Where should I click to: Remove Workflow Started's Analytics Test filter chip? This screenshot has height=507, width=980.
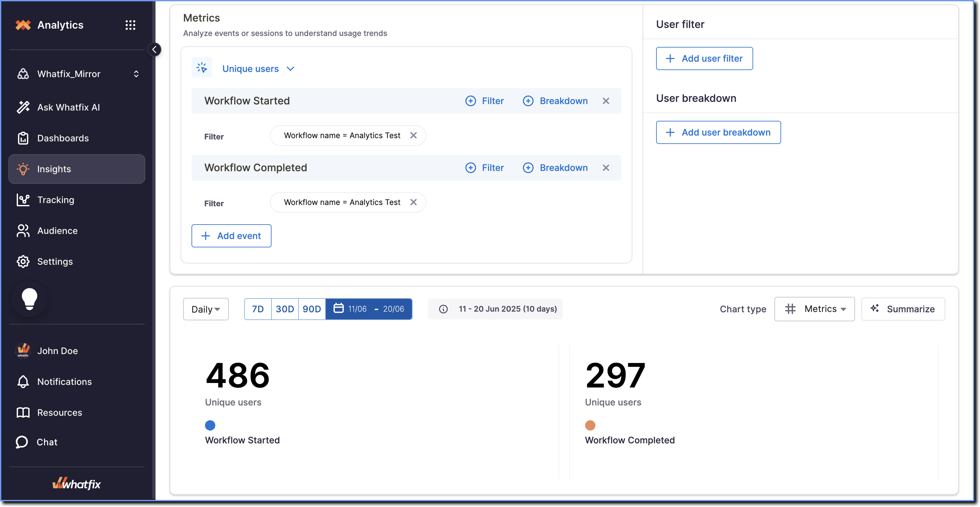(x=414, y=135)
